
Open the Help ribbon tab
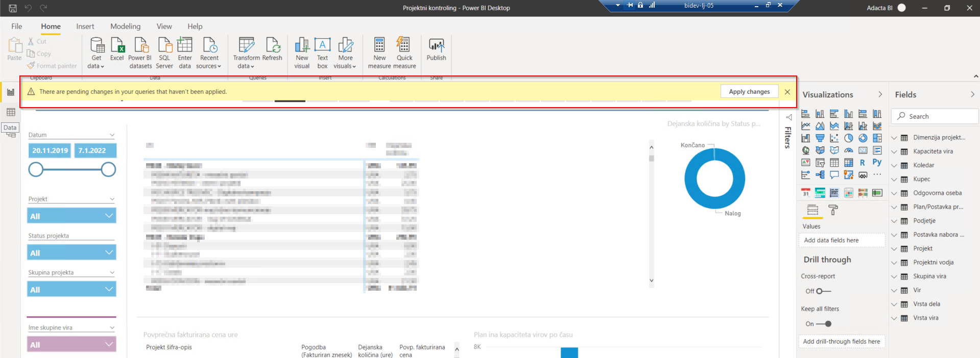click(195, 27)
